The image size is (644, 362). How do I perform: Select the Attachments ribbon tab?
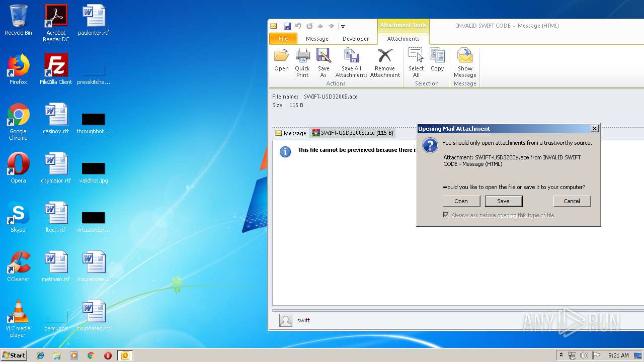(403, 39)
